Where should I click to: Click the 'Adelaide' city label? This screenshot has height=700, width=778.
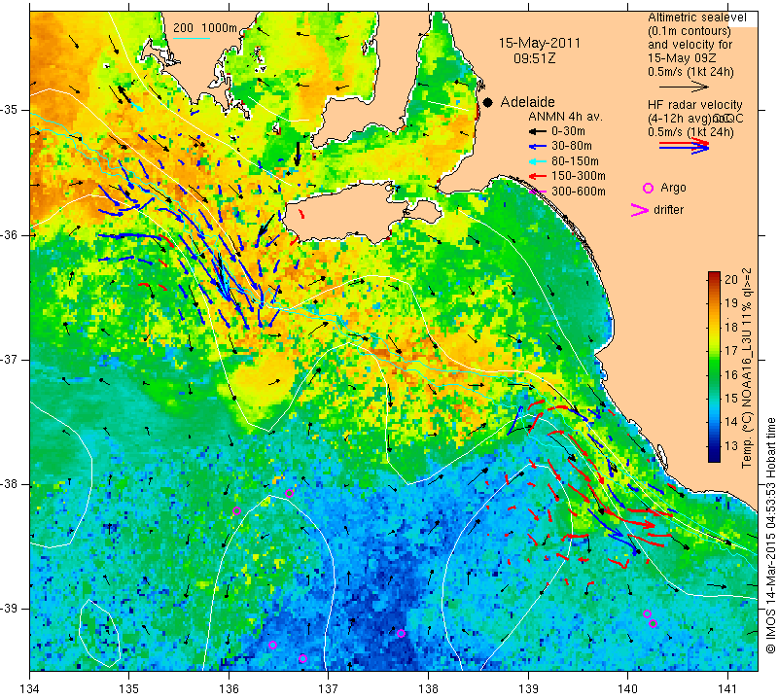pyautogui.click(x=527, y=102)
